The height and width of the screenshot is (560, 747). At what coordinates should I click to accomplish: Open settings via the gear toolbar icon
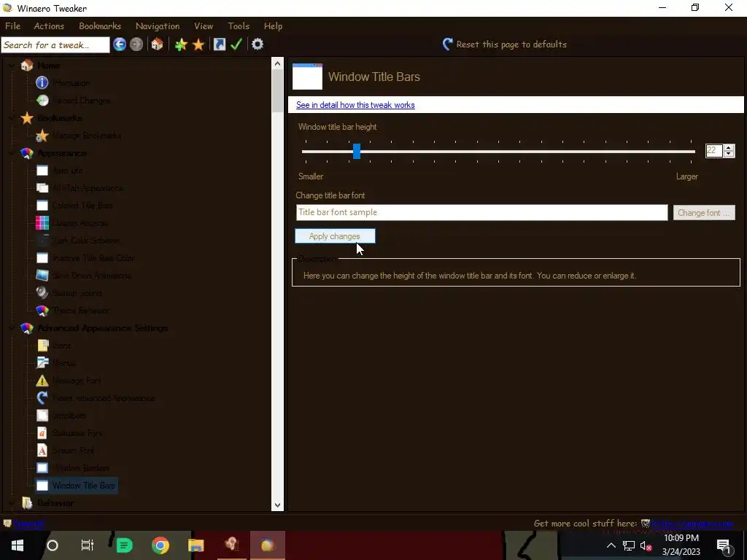tap(258, 44)
